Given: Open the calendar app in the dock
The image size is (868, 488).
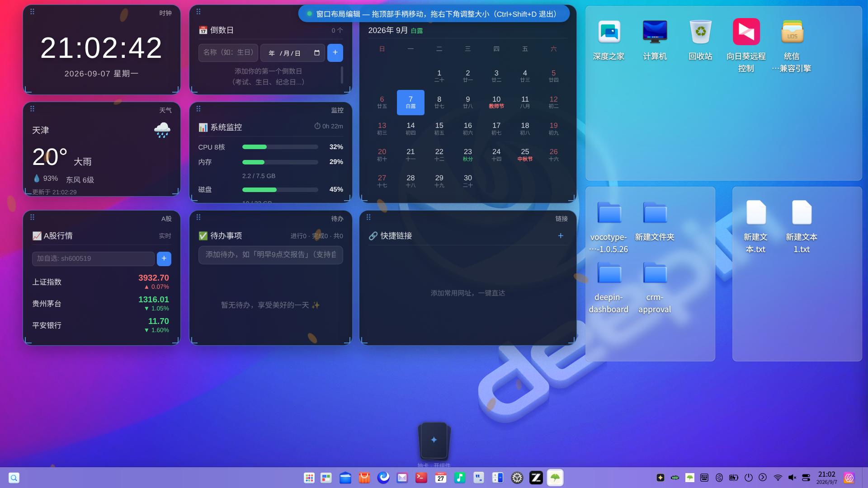Looking at the screenshot, I should pos(441,478).
